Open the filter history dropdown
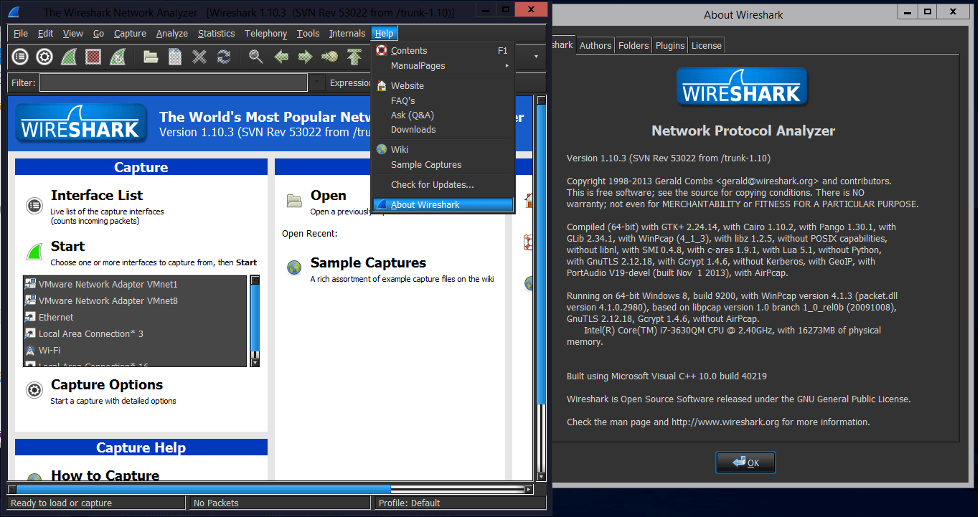Screen dimensions: 980x517 [318, 82]
